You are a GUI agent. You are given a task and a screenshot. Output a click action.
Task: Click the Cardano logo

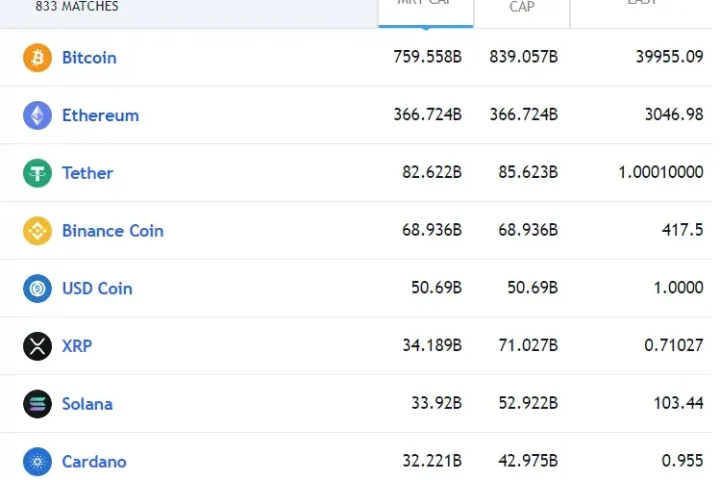tap(37, 462)
